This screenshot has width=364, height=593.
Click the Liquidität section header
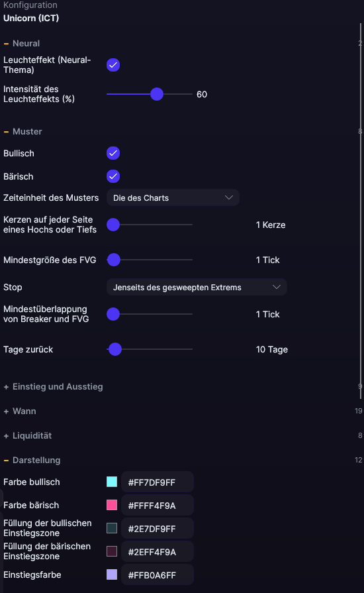click(x=32, y=436)
